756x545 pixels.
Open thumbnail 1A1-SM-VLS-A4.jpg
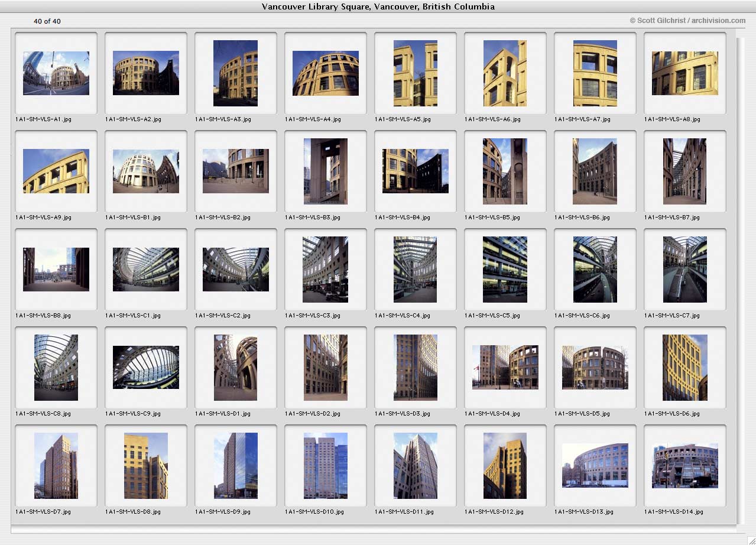click(x=326, y=73)
